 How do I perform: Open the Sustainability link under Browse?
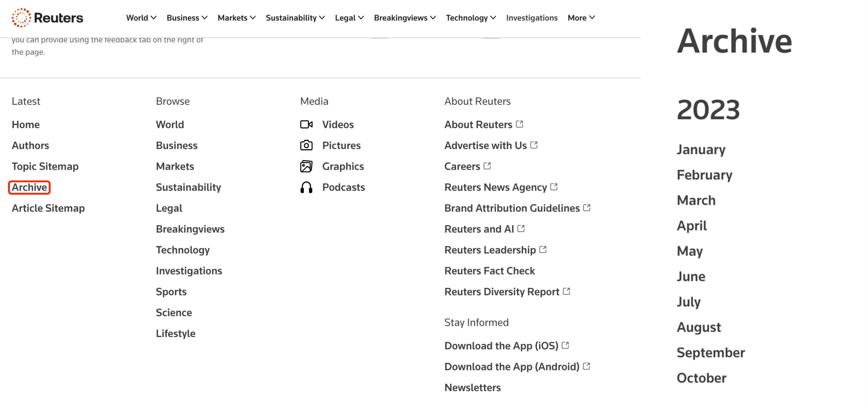(x=188, y=187)
